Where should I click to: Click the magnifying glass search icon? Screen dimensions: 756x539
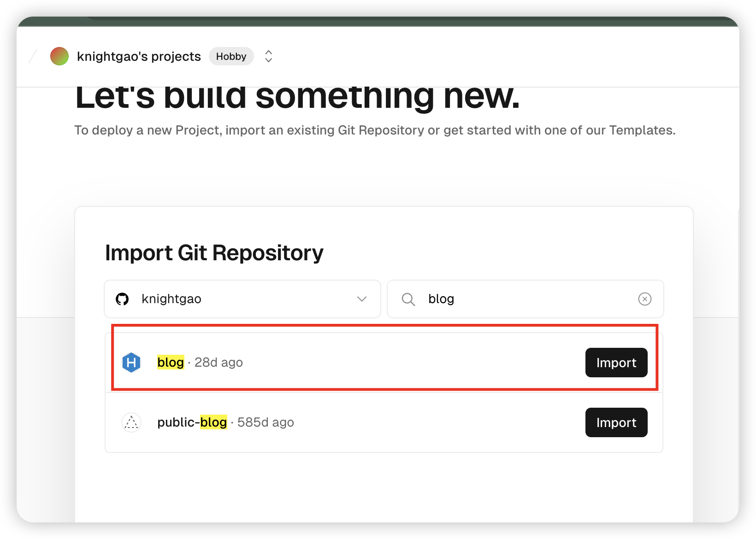tap(408, 299)
